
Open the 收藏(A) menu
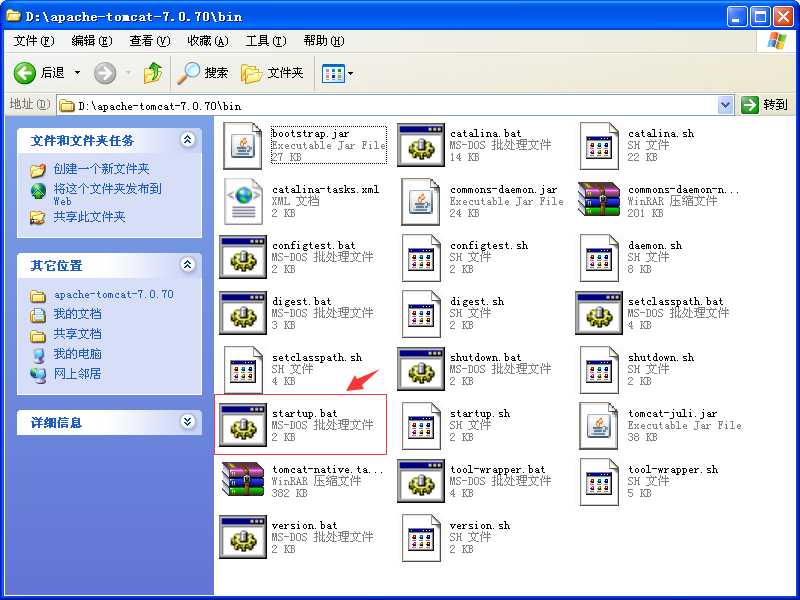[x=208, y=41]
